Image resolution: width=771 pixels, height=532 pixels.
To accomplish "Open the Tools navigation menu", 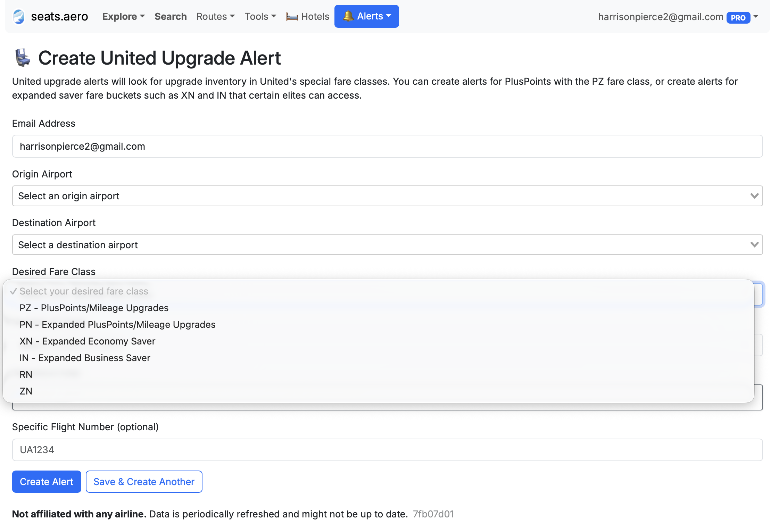I will tap(260, 17).
